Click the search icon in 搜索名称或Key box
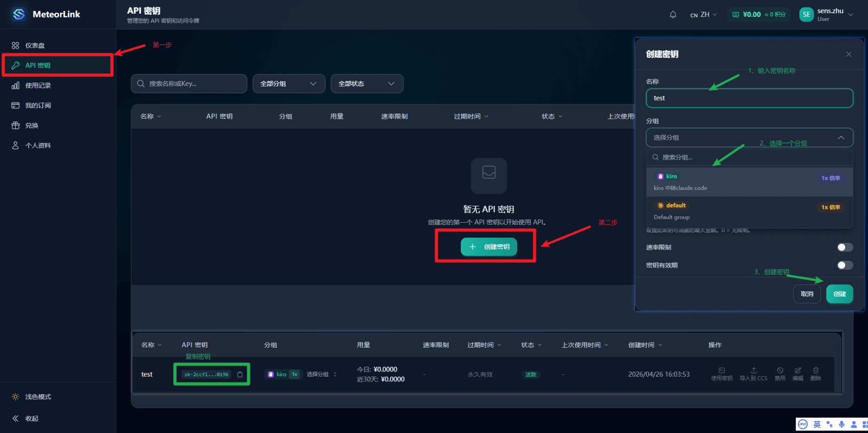 pos(141,84)
